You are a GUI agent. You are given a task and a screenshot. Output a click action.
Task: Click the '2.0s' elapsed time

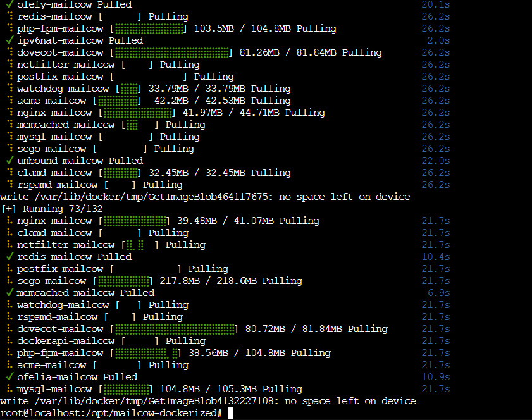[x=438, y=40]
